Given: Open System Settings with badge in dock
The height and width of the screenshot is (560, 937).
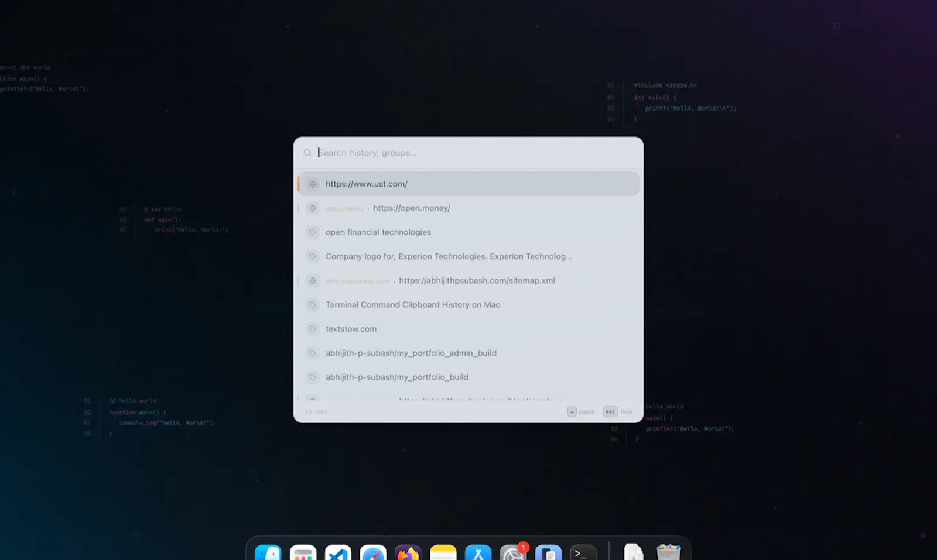Looking at the screenshot, I should point(514,552).
